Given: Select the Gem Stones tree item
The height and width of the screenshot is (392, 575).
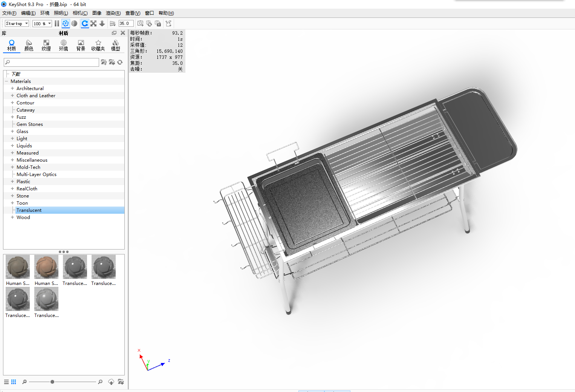Looking at the screenshot, I should (30, 124).
